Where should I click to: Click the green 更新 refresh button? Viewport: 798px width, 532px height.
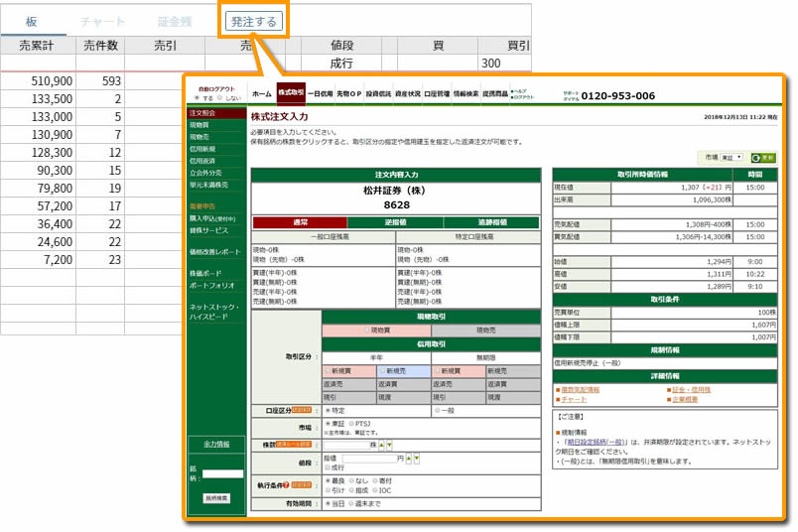(763, 158)
